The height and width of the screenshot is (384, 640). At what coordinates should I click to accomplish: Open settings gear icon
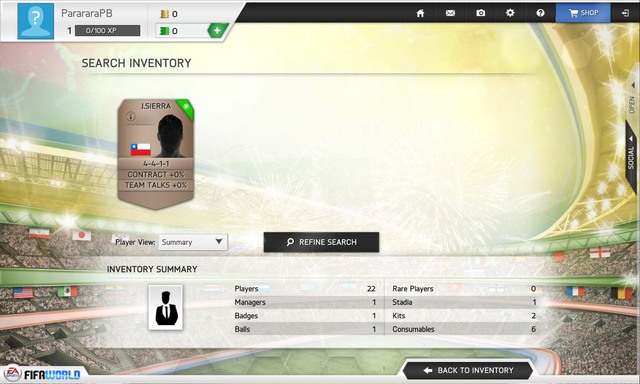510,13
